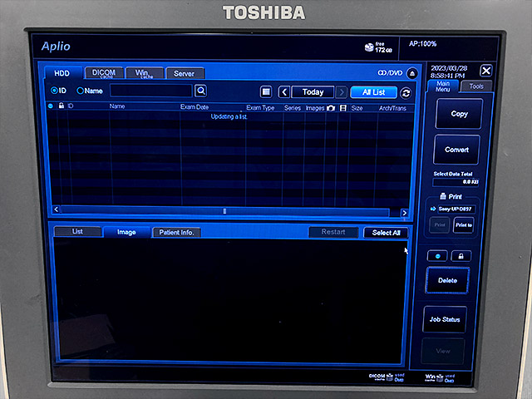
Task: Sort by clips film column icon
Action: (343, 108)
